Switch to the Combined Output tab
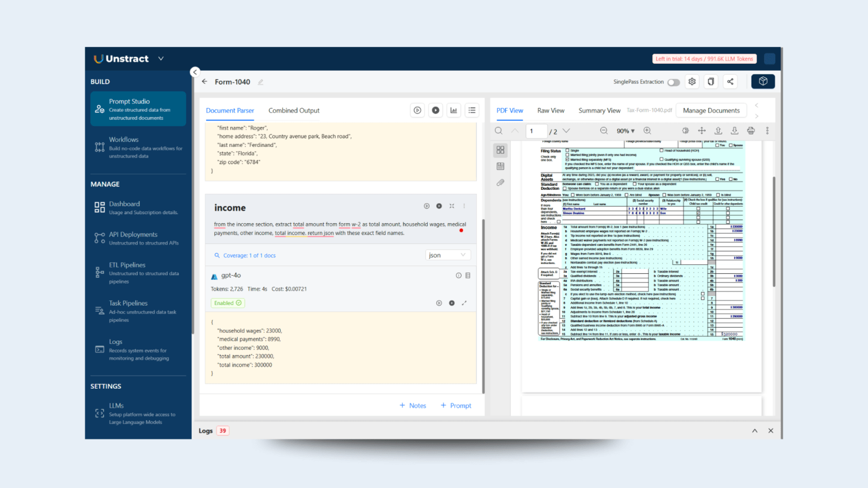 click(x=294, y=110)
